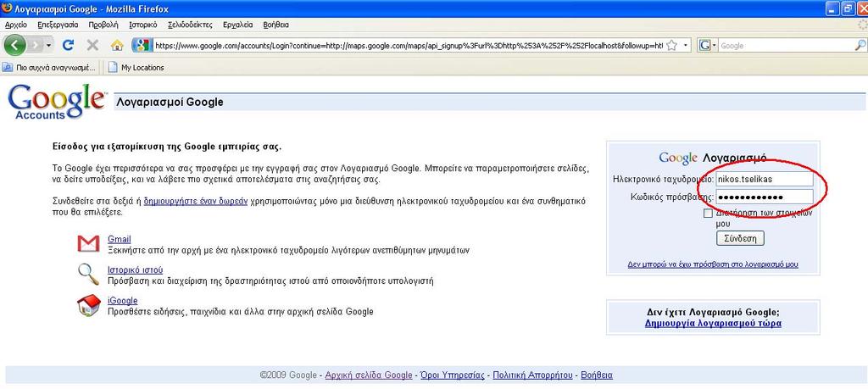Open the Προβολή menu
The image size is (868, 389).
(x=103, y=25)
